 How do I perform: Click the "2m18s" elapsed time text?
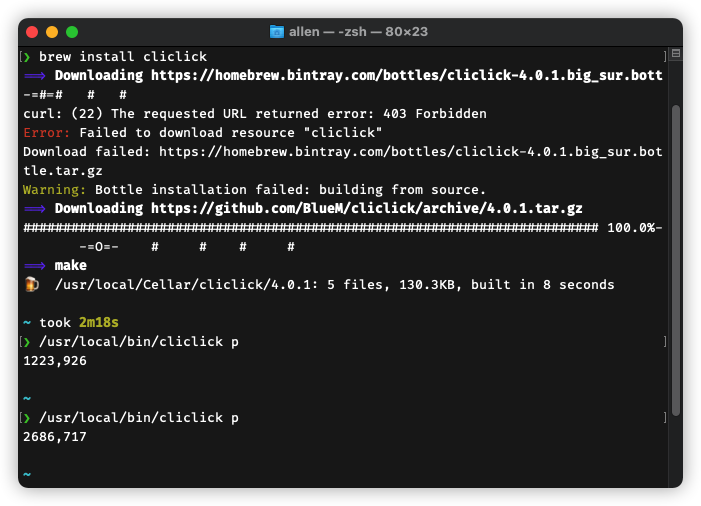pos(99,322)
